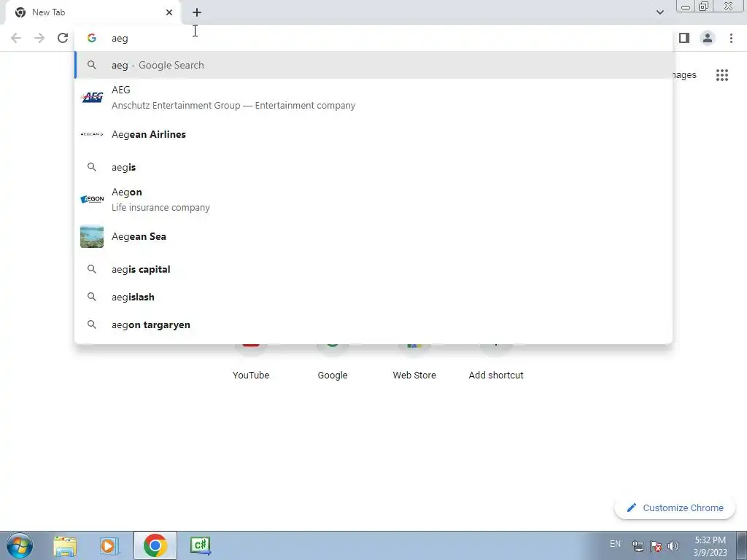Image resolution: width=747 pixels, height=560 pixels.
Task: Pick the 'aegis capital' suggestion
Action: (373, 269)
